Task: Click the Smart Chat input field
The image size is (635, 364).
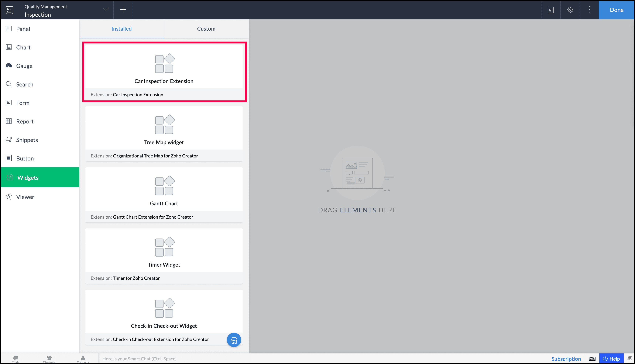Action: (x=175, y=359)
